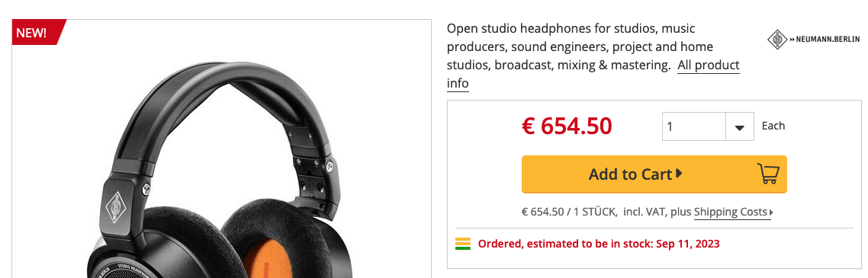Click the price per 1 STÜCK incl. VAT text

[x=606, y=212]
